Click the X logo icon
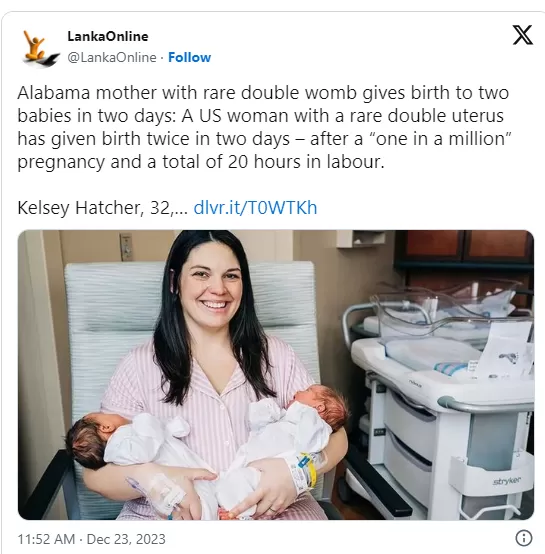The image size is (545, 554). 522,35
